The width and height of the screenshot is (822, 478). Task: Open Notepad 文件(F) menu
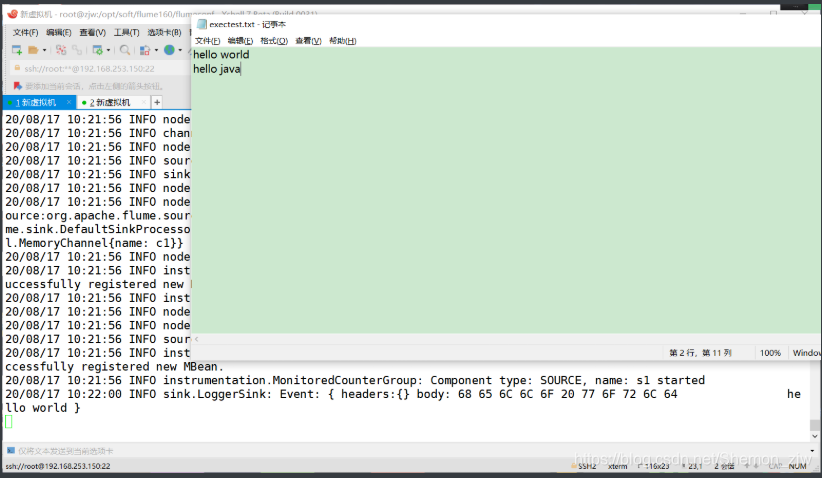tap(208, 41)
